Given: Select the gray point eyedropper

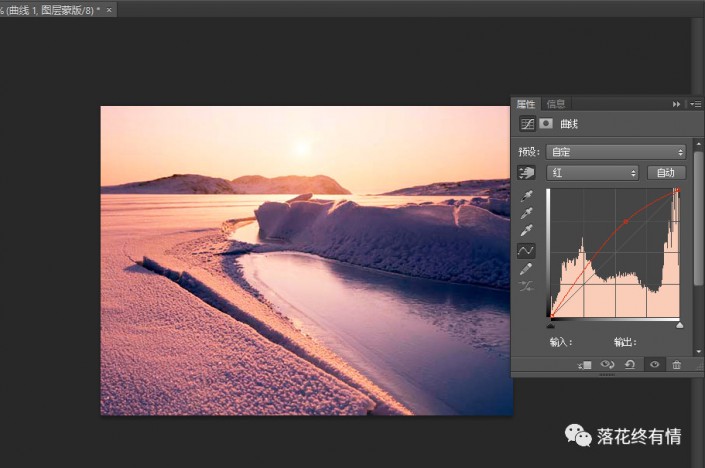Looking at the screenshot, I should click(527, 213).
